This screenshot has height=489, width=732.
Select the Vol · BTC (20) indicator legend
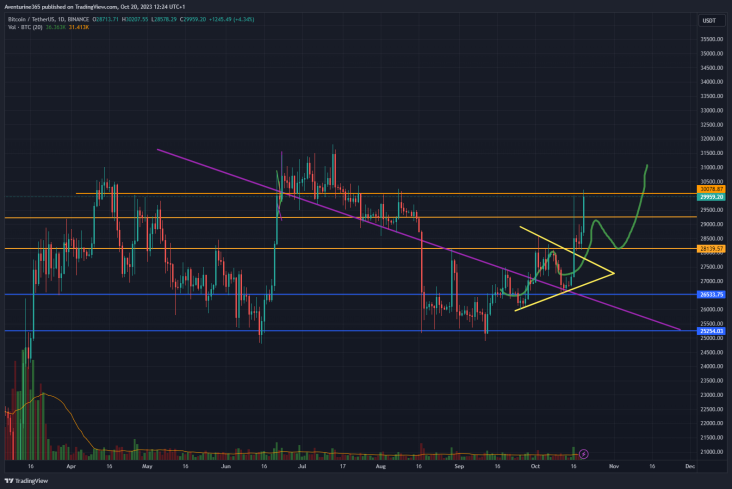click(25, 28)
